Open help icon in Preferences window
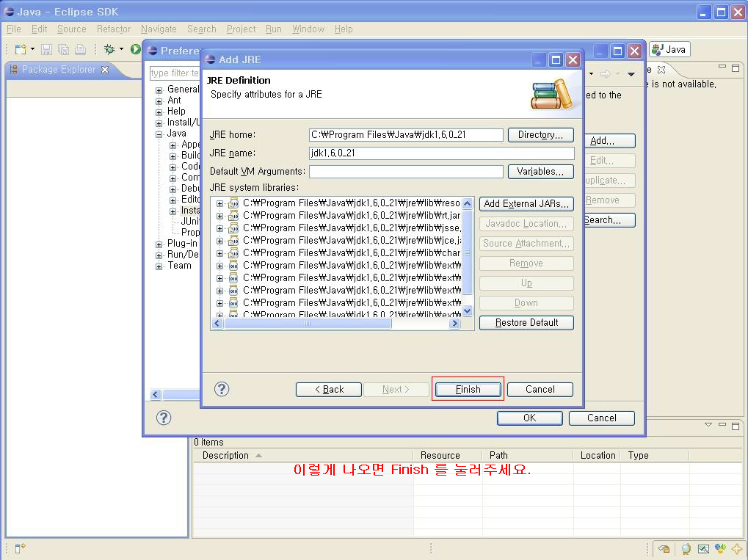 click(x=163, y=418)
